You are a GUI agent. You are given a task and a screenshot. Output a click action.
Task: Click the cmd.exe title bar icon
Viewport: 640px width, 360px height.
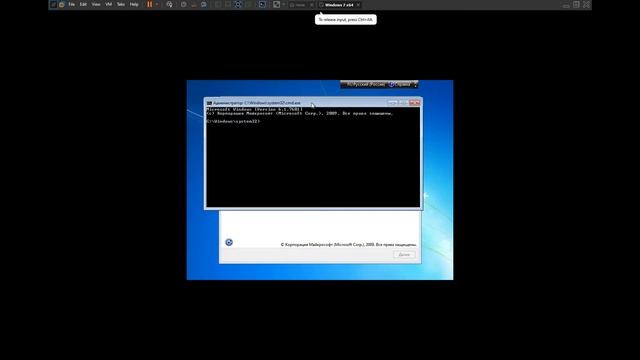(209, 103)
